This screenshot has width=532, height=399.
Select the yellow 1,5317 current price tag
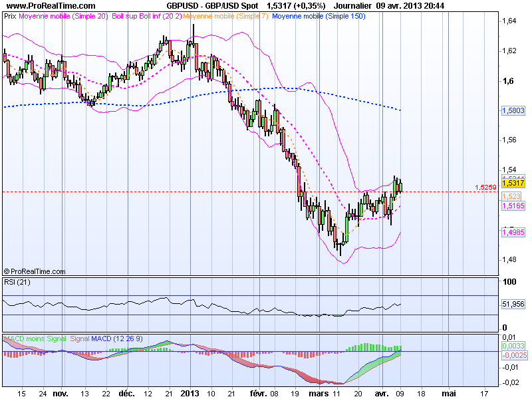click(x=513, y=184)
